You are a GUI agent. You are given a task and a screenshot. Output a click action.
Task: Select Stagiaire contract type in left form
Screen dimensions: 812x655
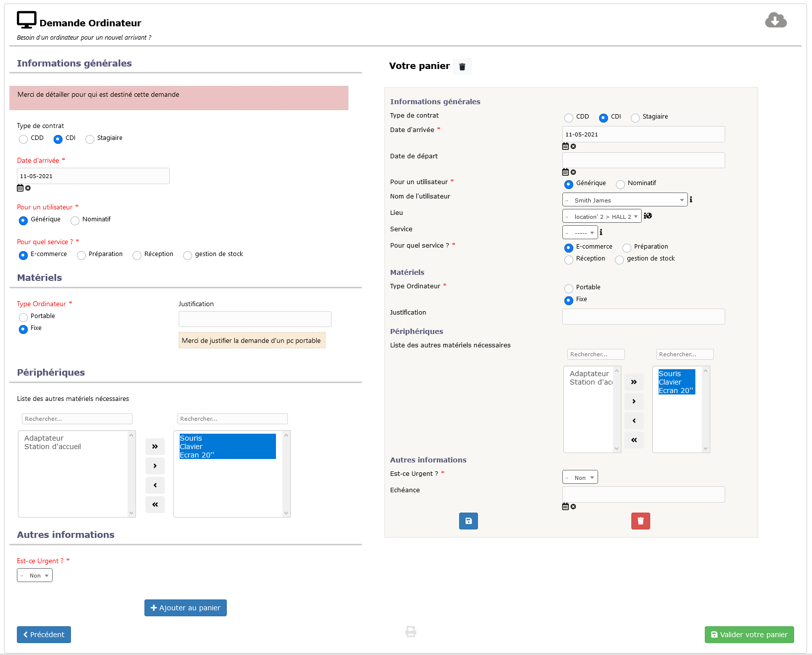click(90, 139)
